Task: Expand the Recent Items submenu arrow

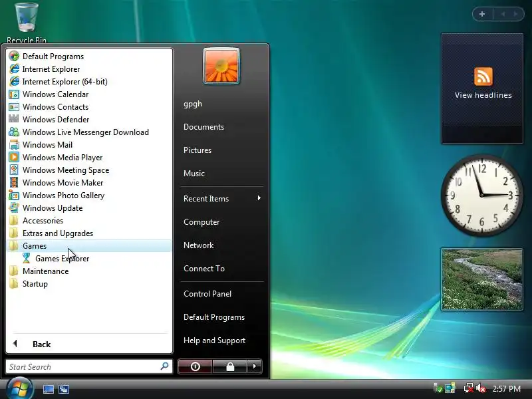Action: pyautogui.click(x=259, y=198)
